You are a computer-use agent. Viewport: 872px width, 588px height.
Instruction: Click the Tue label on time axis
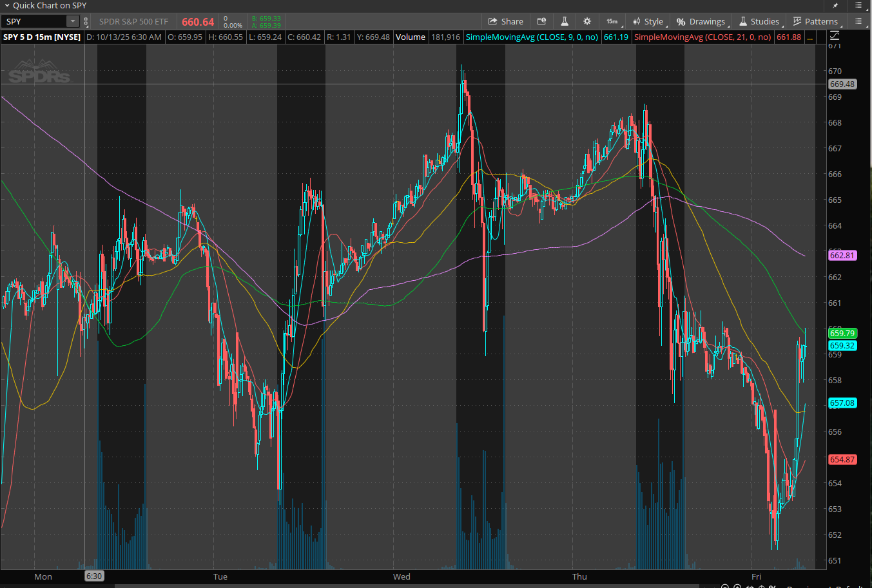pos(220,576)
